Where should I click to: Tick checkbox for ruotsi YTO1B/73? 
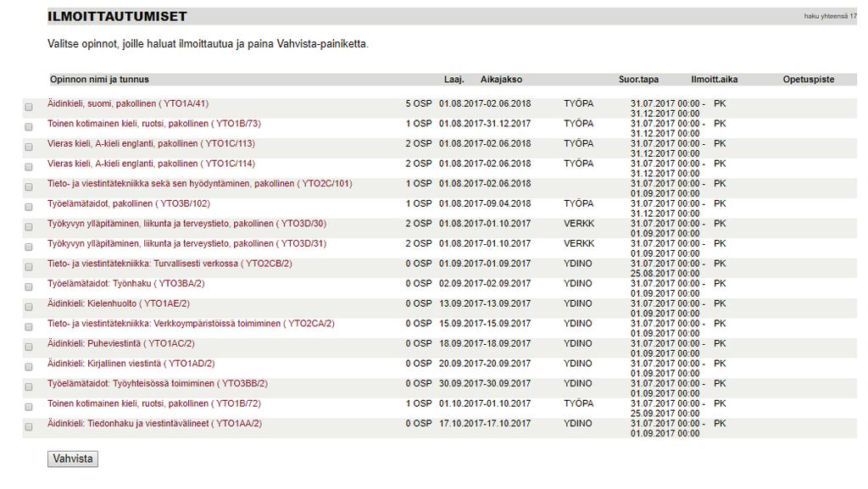pos(29,127)
